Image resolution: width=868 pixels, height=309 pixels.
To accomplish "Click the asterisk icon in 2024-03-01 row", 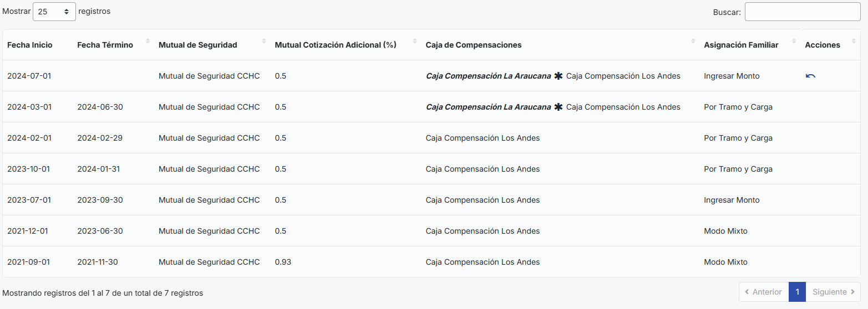I will [x=559, y=107].
